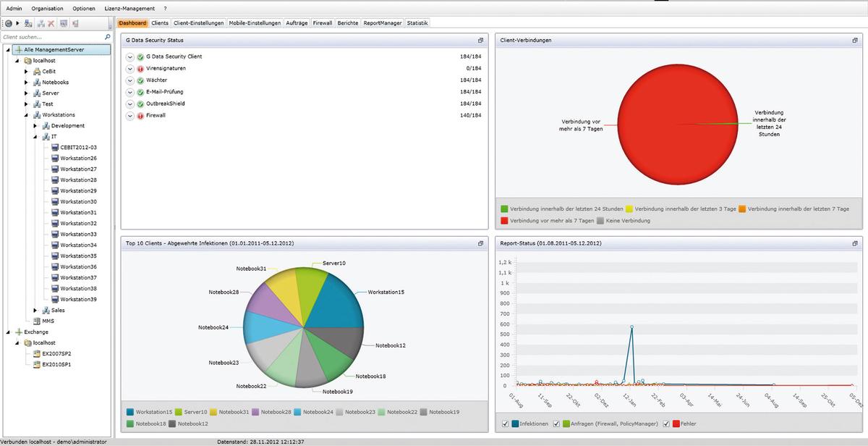Viewport: 868px width, 446px height.
Task: Expand the Test group arrow
Action: point(26,104)
